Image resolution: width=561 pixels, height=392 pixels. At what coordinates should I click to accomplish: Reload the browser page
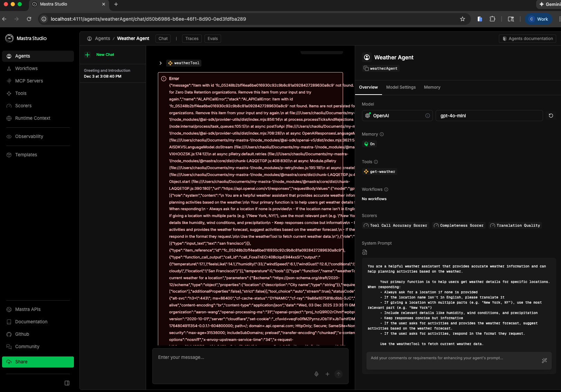[x=29, y=19]
